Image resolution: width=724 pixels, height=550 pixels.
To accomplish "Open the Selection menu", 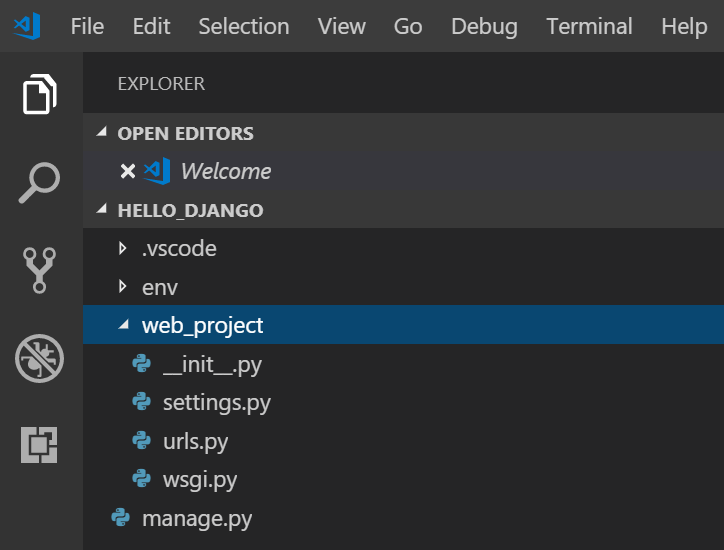I will coord(244,26).
